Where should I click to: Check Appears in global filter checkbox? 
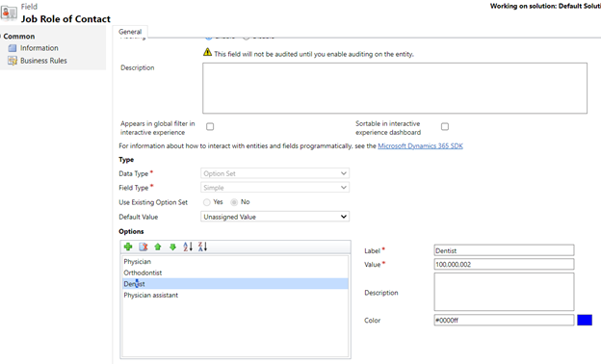(x=210, y=126)
